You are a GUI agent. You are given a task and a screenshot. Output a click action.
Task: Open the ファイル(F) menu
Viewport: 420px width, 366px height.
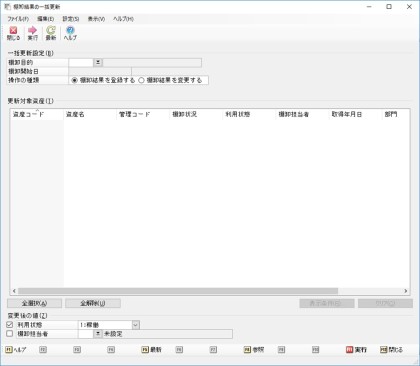pos(18,19)
